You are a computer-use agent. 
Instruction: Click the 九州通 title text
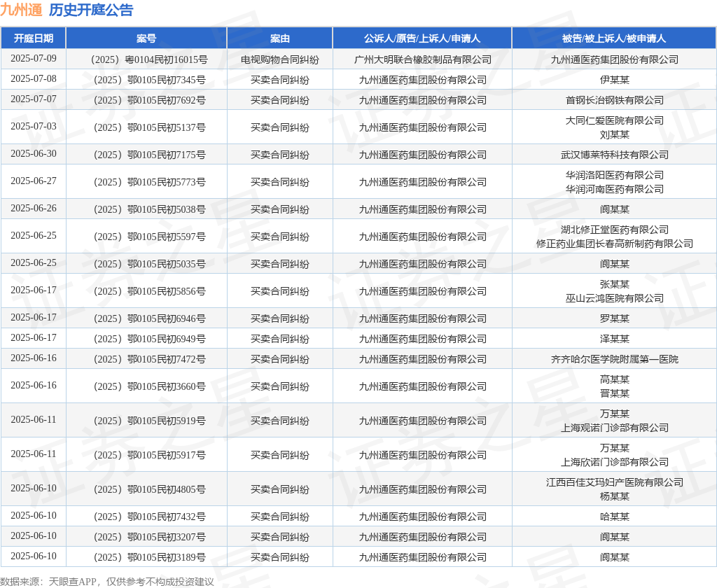click(22, 10)
